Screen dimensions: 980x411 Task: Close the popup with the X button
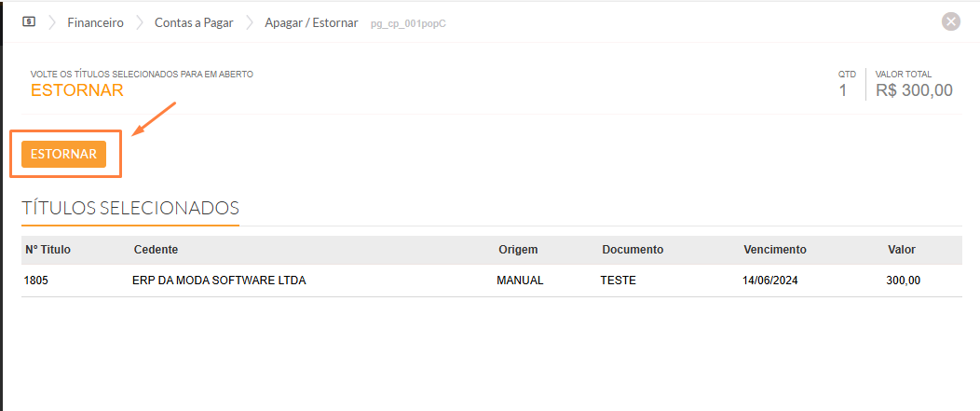click(x=950, y=22)
